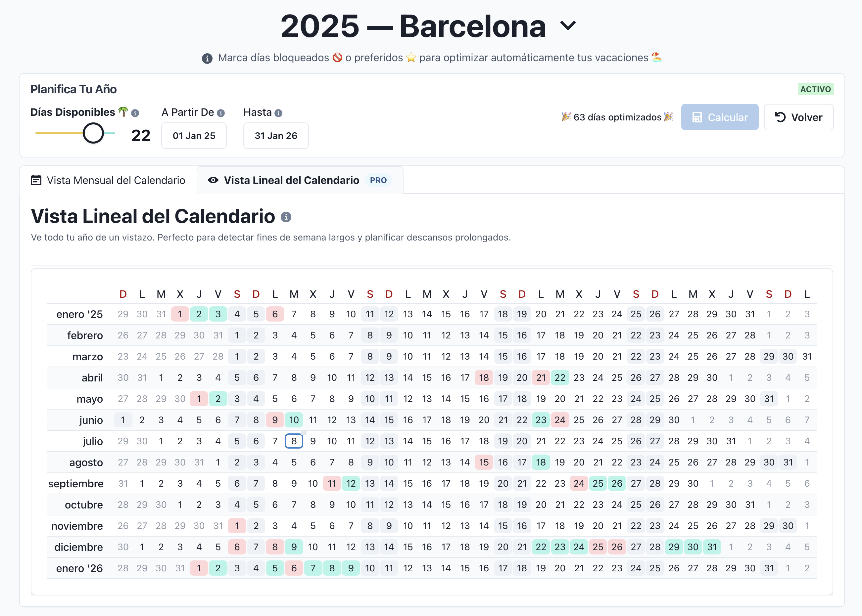Click the 01 Jan 25 date field
Image resolution: width=862 pixels, height=616 pixels.
click(194, 135)
